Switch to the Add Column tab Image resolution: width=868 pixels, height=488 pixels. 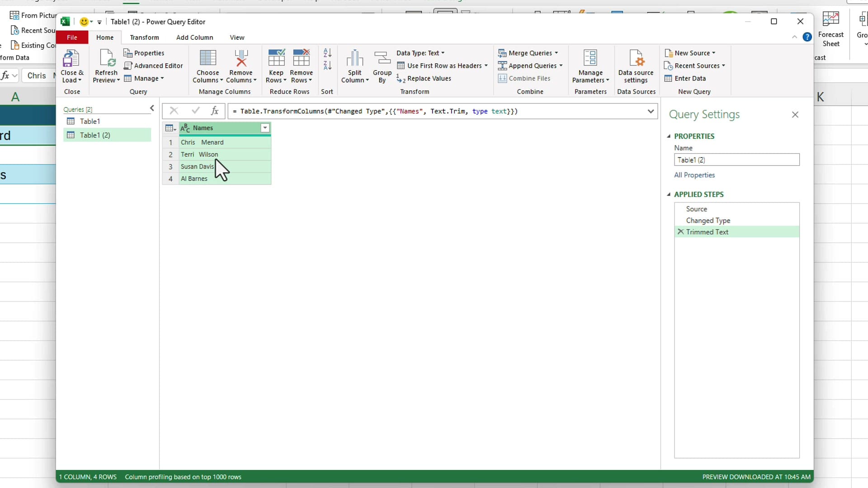tap(194, 37)
